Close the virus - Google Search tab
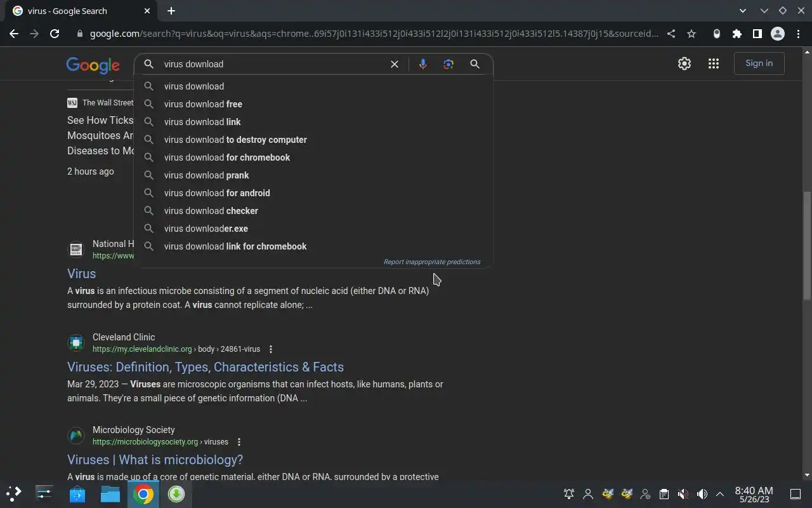This screenshot has width=812, height=508. coord(147,11)
